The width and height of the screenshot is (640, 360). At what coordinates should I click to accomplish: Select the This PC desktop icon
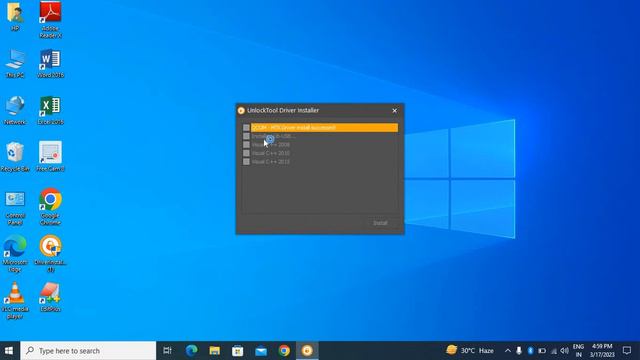click(15, 63)
